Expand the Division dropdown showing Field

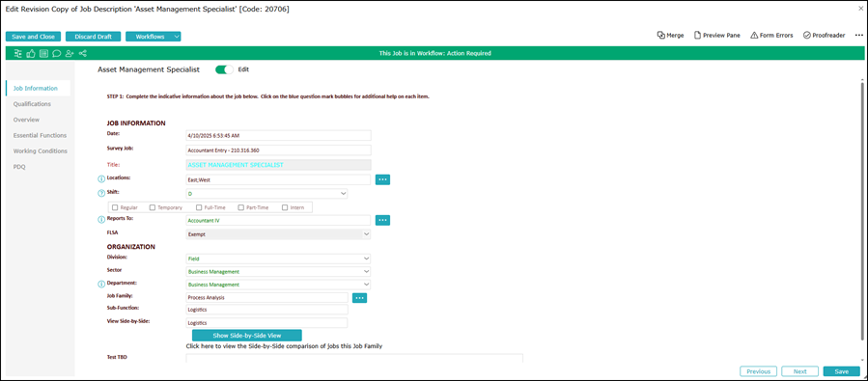pyautogui.click(x=278, y=259)
